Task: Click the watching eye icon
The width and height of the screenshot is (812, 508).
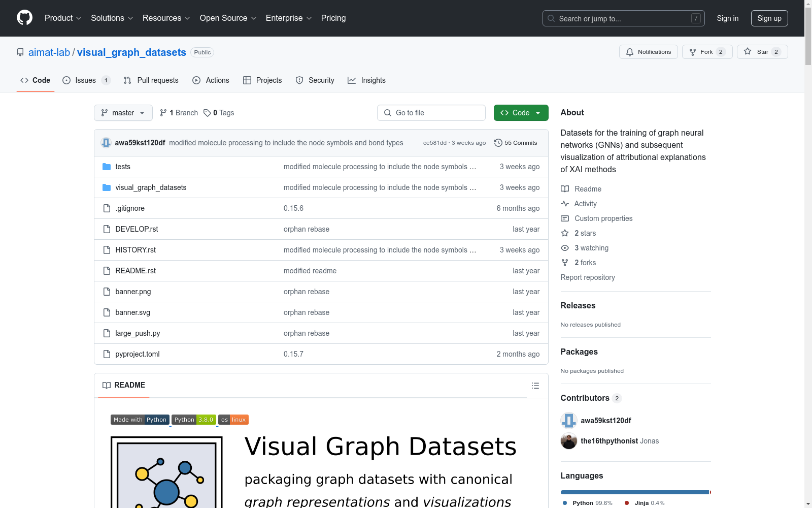Action: tap(565, 248)
